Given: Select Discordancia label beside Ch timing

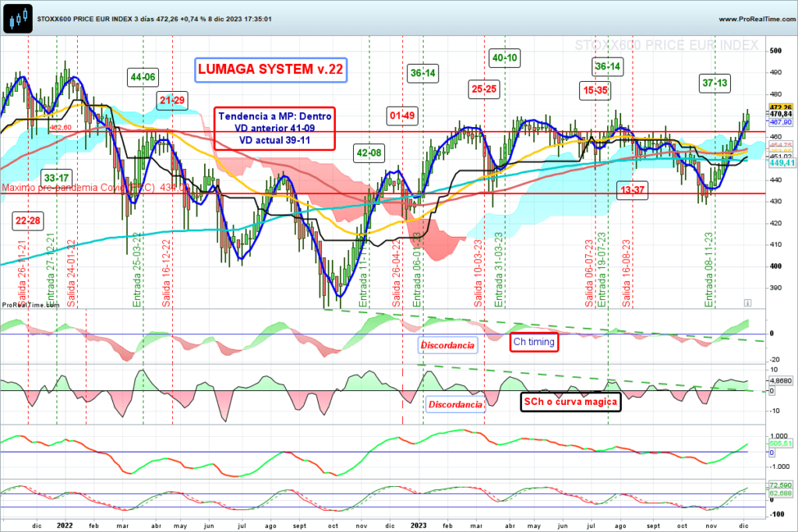Looking at the screenshot, I should [x=447, y=345].
